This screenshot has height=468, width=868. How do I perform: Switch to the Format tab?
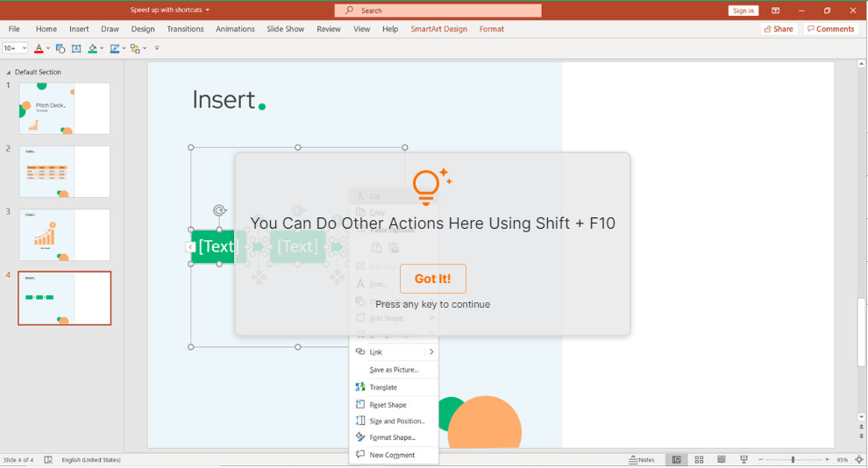(492, 29)
